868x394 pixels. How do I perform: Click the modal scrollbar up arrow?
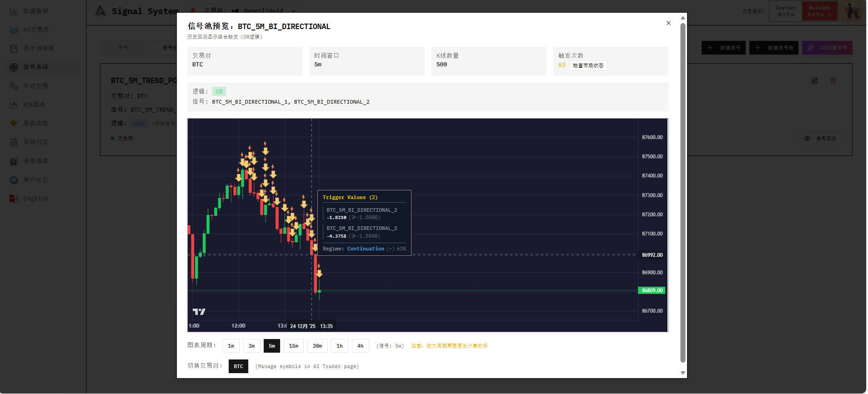pyautogui.click(x=682, y=18)
